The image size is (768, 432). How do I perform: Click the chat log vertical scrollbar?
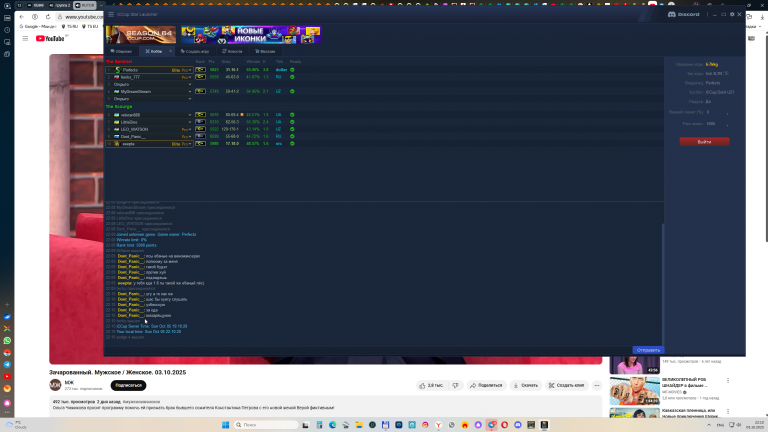click(663, 284)
